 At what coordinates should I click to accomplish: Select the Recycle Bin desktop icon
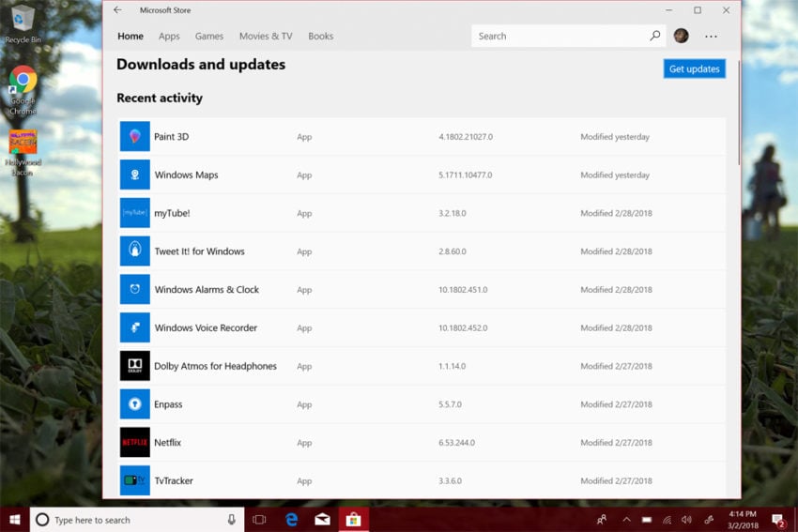23,23
